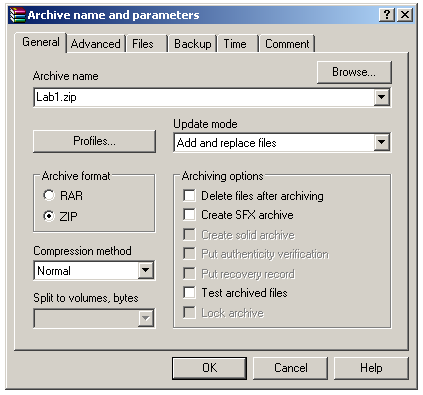Select the RAR archive format
Viewport: 423px width, 395px height.
49,195
